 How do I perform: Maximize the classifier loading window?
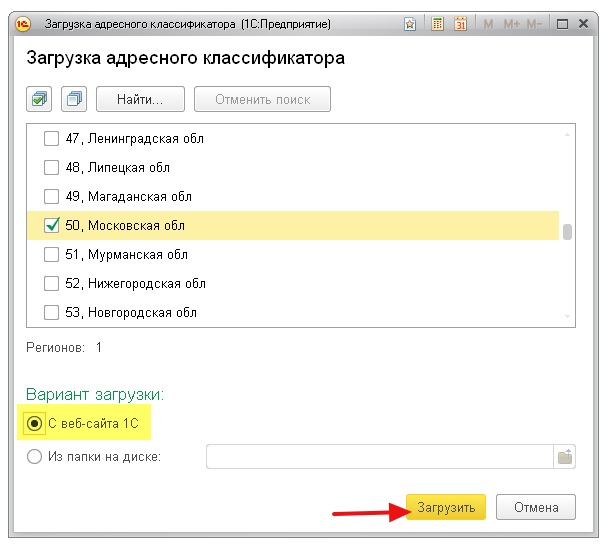(x=562, y=24)
